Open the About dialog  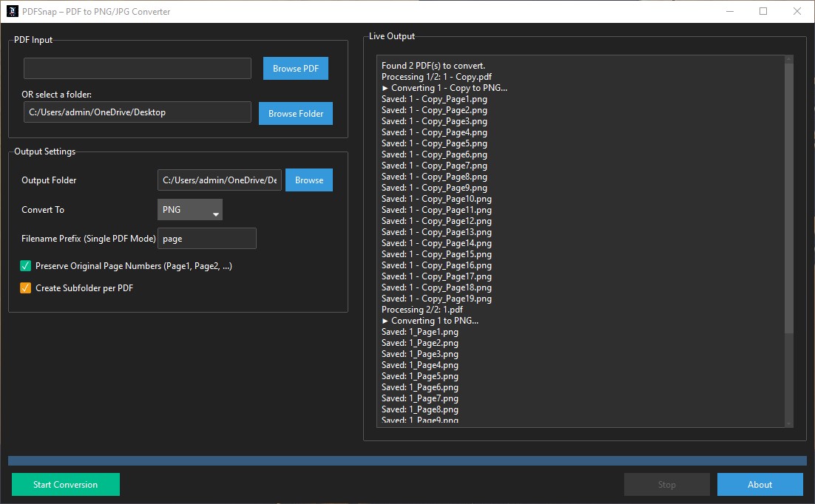click(760, 484)
